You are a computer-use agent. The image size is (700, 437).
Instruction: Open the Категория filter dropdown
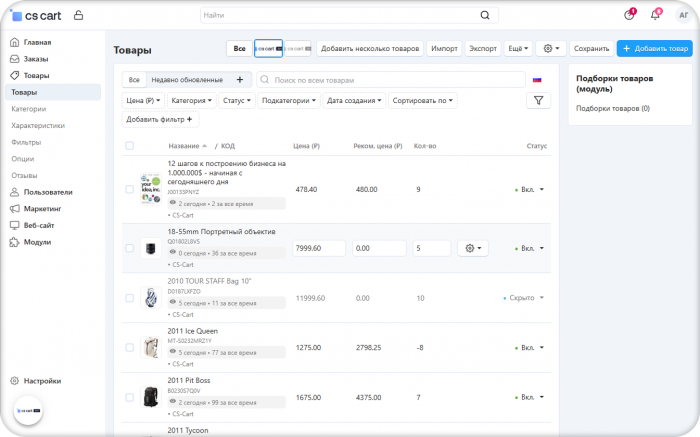point(192,100)
